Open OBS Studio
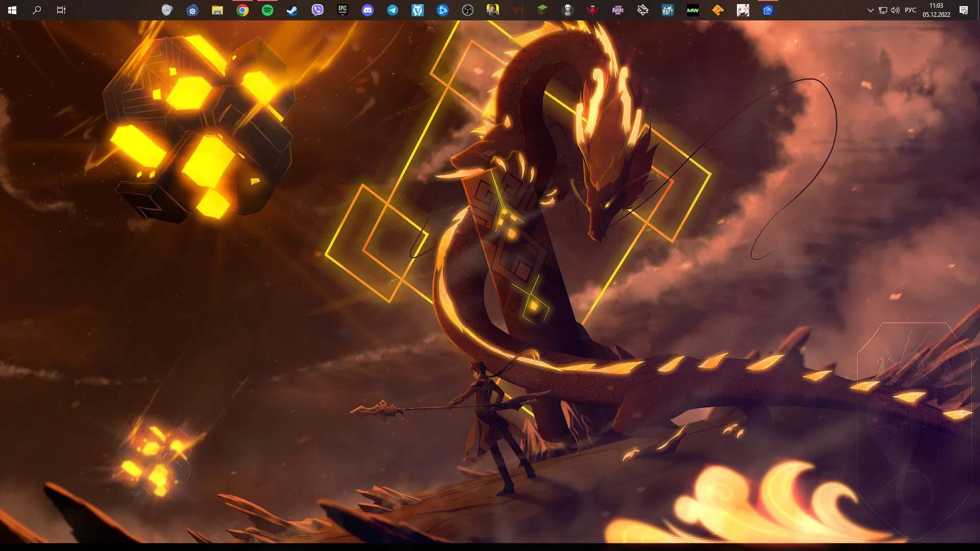980x551 pixels. coord(468,10)
